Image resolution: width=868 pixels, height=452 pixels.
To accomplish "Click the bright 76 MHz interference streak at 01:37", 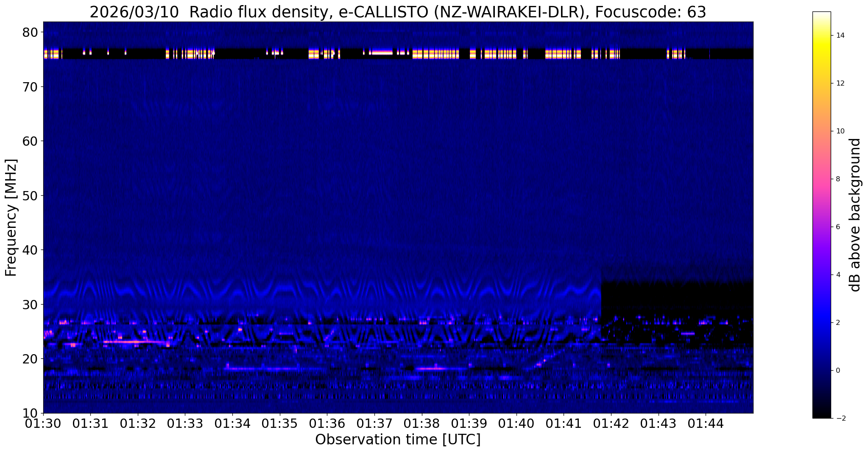I will click(x=381, y=53).
